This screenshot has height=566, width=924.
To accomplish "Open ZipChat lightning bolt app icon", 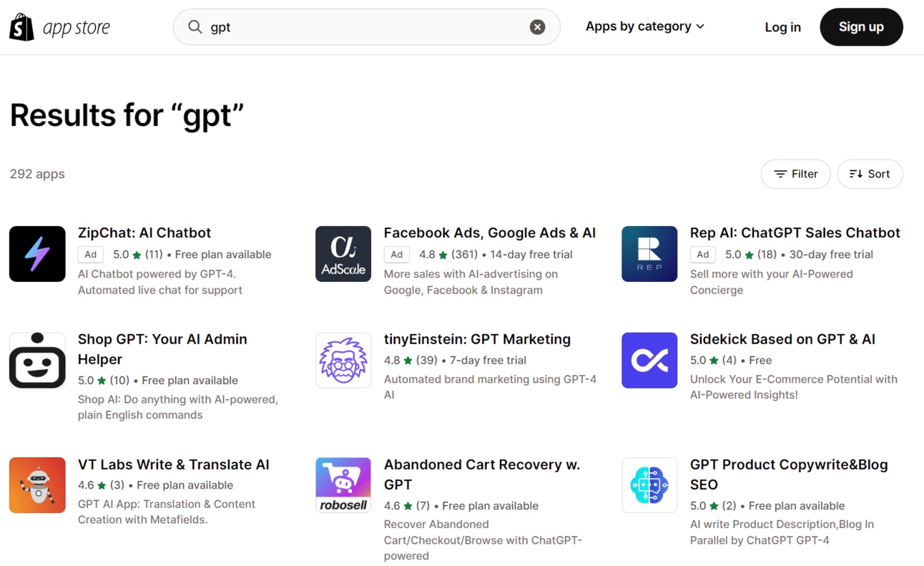I will coord(37,254).
